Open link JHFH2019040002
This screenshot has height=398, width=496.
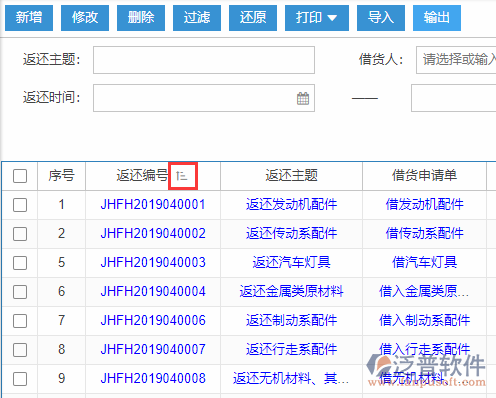(x=153, y=233)
